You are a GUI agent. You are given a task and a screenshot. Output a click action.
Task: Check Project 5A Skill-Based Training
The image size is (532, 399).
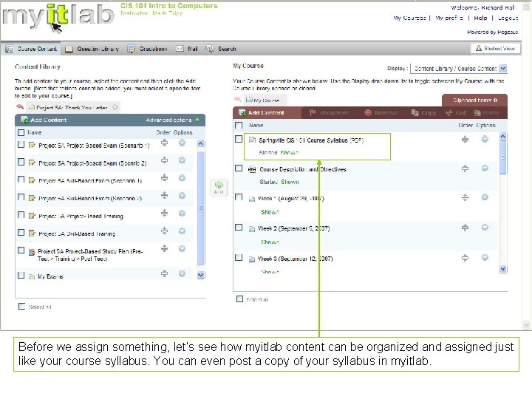[x=21, y=233]
